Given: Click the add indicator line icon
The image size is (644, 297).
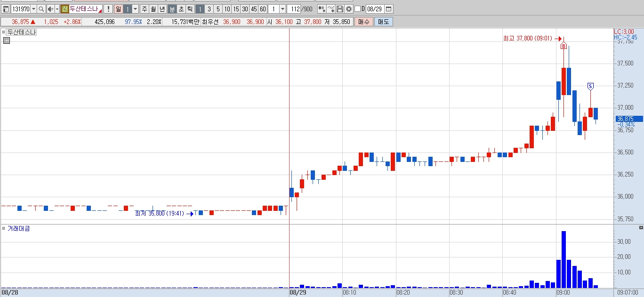Looking at the screenshot, I should 331,9.
